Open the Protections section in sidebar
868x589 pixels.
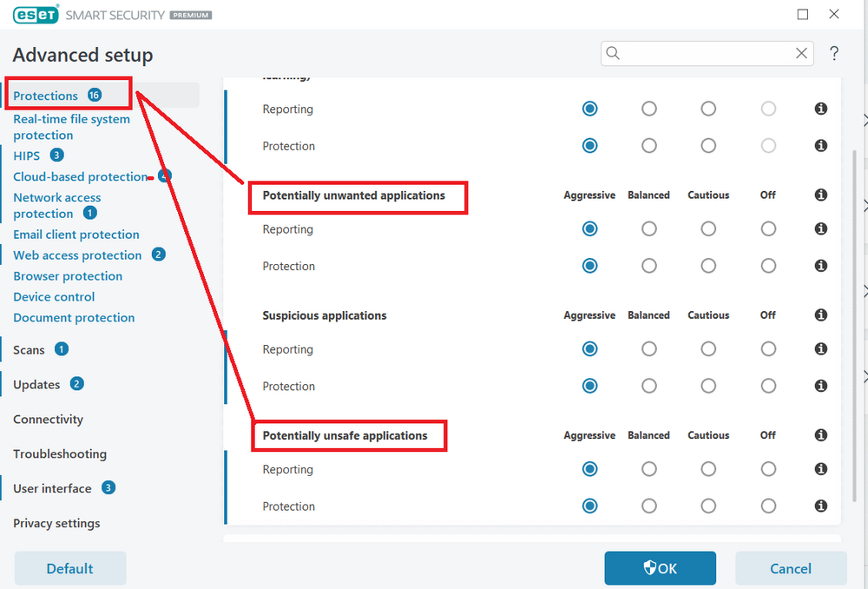click(x=45, y=96)
